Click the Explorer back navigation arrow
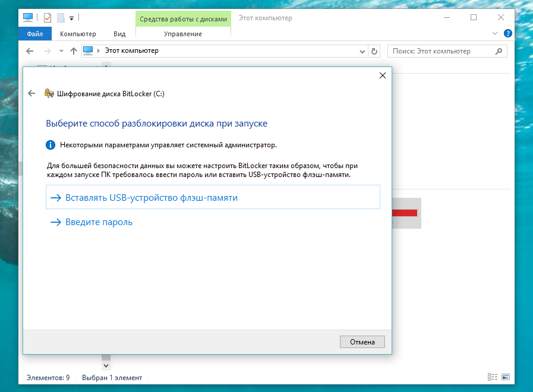The width and height of the screenshot is (533, 392). 30,51
